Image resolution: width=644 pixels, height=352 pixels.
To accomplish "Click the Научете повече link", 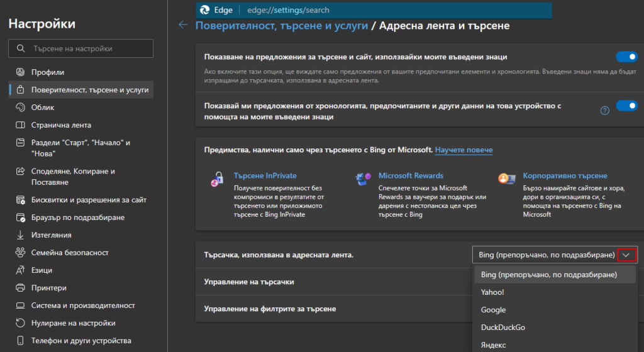I will pyautogui.click(x=464, y=150).
